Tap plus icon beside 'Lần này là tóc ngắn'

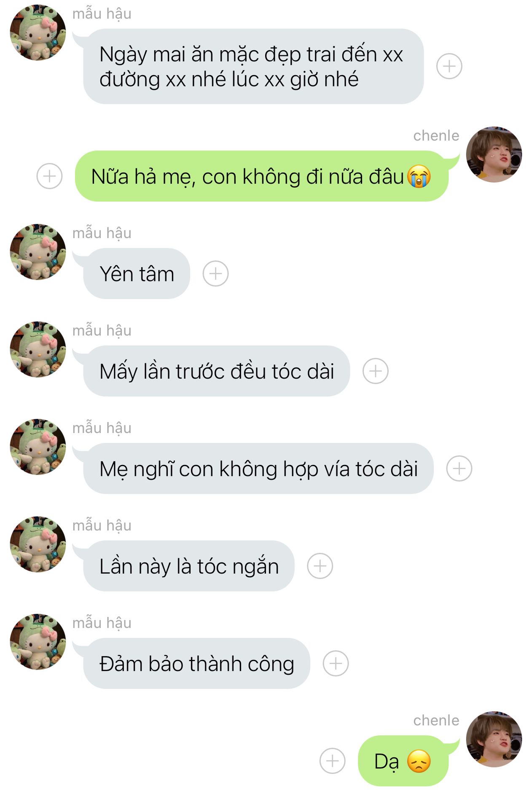320,566
